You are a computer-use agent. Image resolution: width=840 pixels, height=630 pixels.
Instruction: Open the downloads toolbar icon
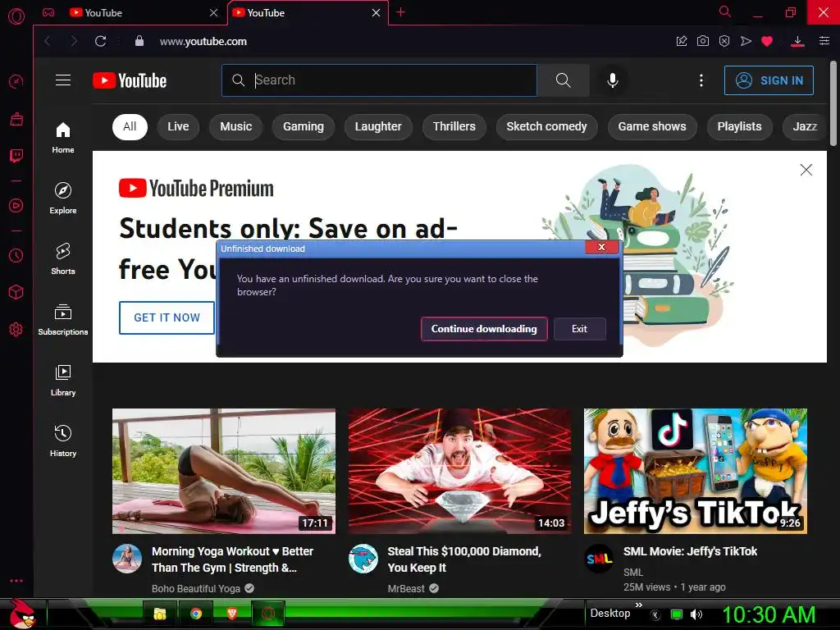[797, 41]
